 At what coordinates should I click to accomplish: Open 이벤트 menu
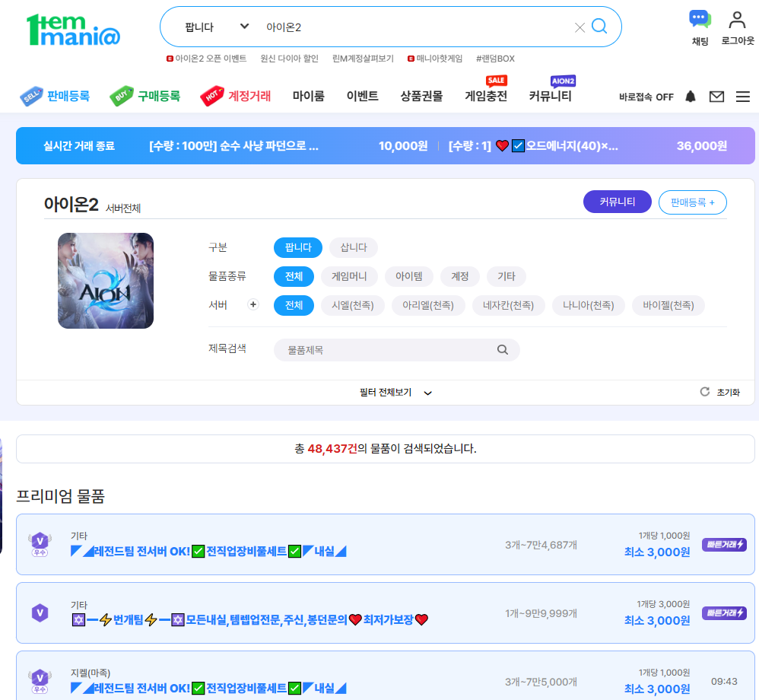click(x=363, y=97)
